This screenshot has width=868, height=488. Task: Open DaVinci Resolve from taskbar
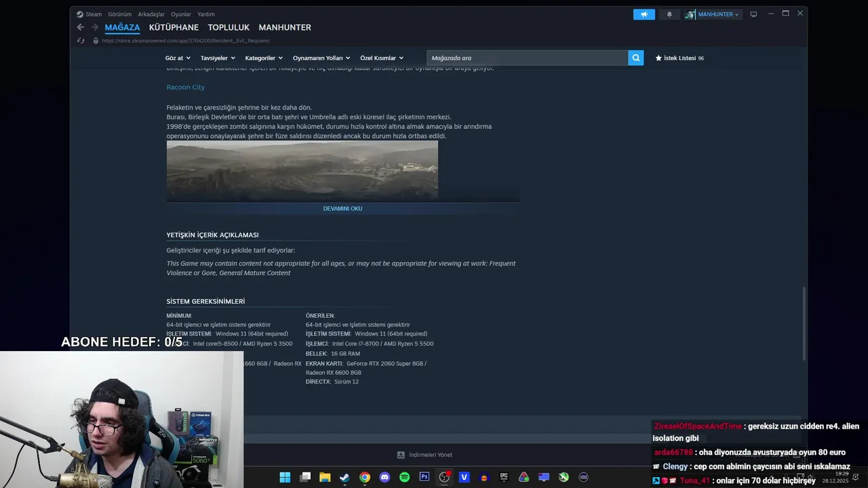pyautogui.click(x=524, y=477)
